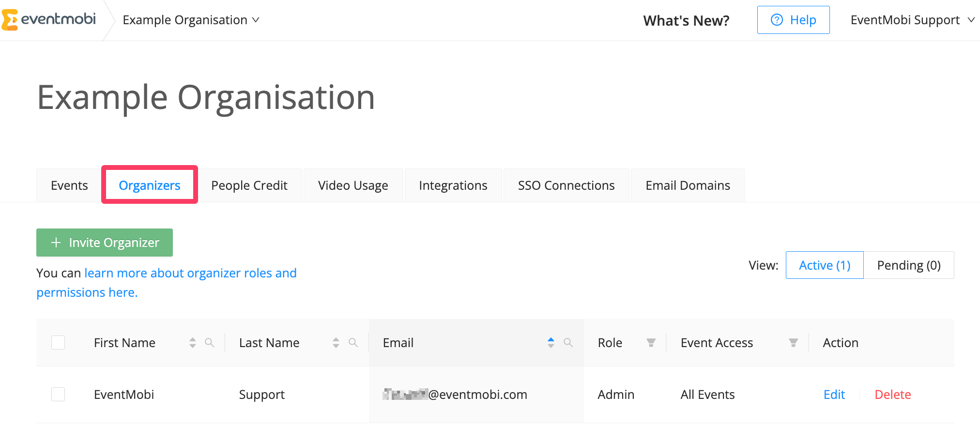Select all organizers header checkbox
Image resolution: width=980 pixels, height=426 pixels.
[x=58, y=343]
